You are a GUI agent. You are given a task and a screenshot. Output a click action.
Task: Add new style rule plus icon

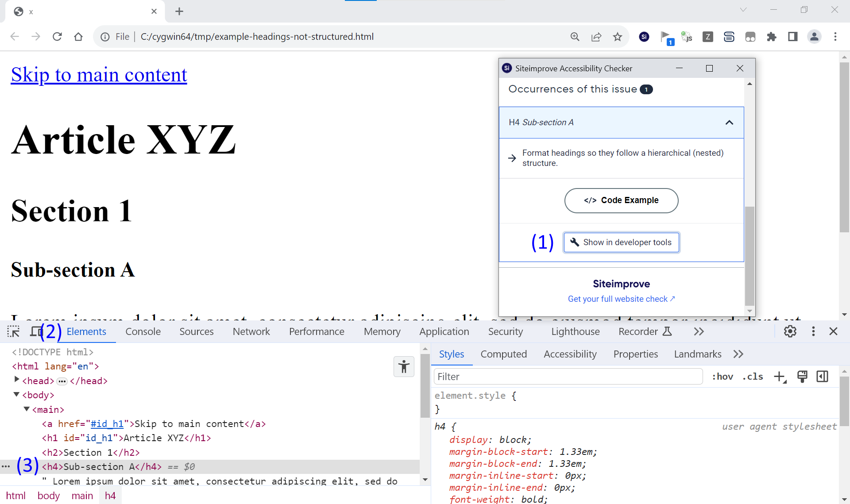pyautogui.click(x=780, y=377)
